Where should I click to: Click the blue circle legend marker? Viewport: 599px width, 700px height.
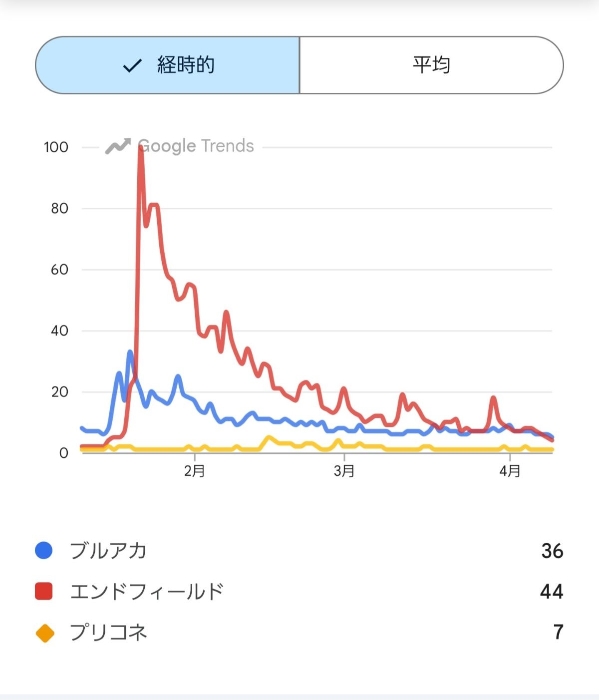[x=44, y=550]
